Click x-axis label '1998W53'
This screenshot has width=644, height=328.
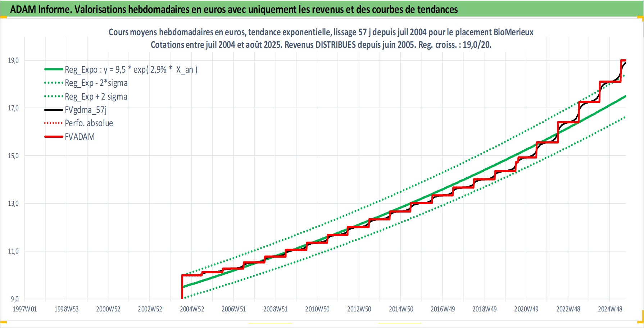pos(66,309)
